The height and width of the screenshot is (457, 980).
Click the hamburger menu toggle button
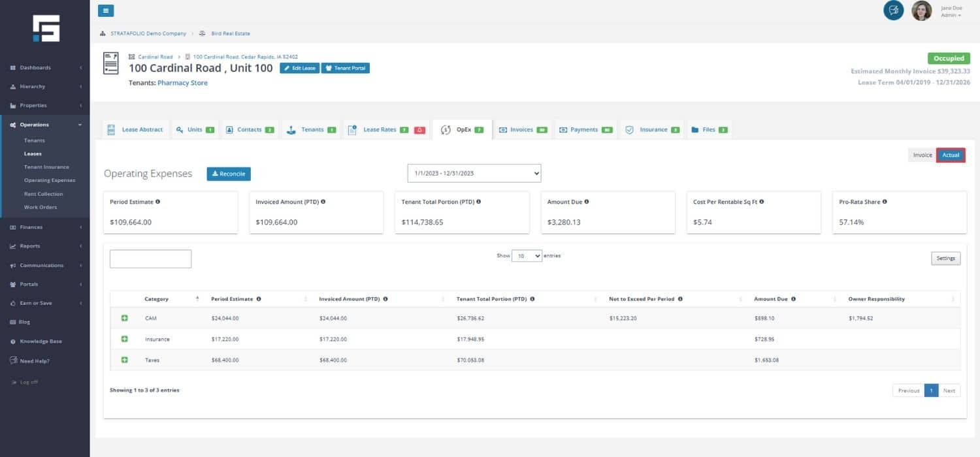106,10
